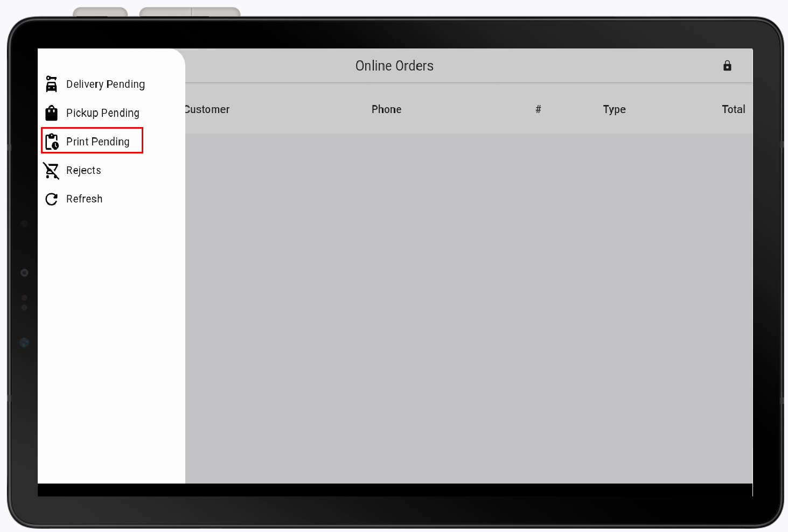
Task: Tap the padlock to unlock Online Orders screen
Action: pyautogui.click(x=727, y=66)
